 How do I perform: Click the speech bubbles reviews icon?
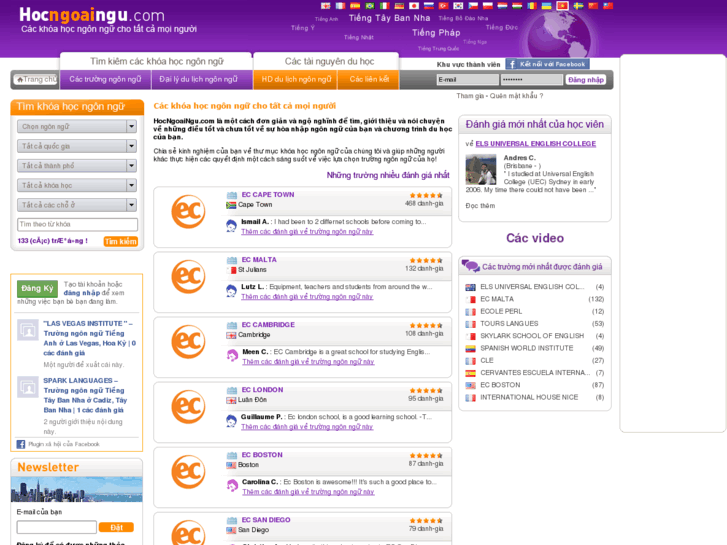(471, 266)
